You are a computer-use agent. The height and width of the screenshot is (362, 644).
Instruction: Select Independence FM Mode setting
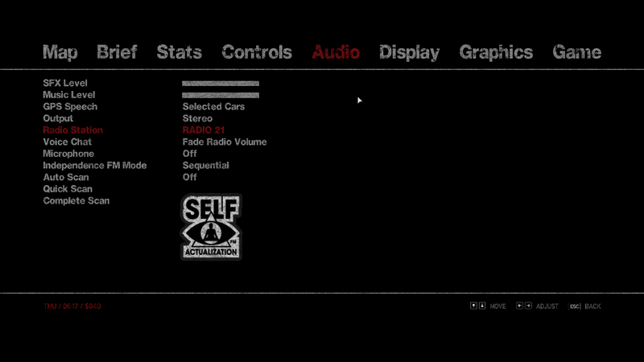tap(95, 166)
